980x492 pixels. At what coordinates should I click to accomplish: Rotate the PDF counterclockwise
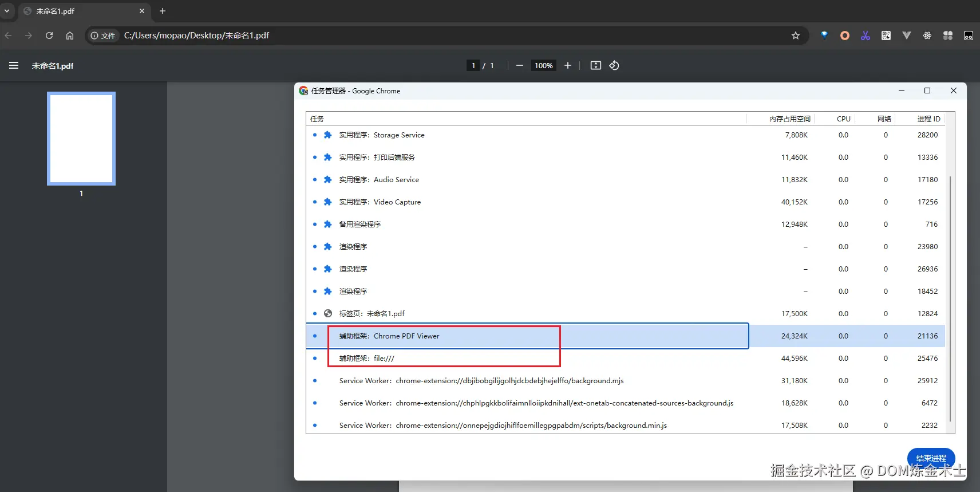[614, 65]
